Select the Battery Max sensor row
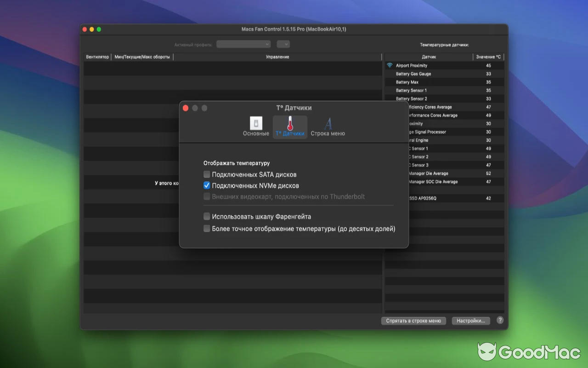The height and width of the screenshot is (368, 588). tap(427, 82)
